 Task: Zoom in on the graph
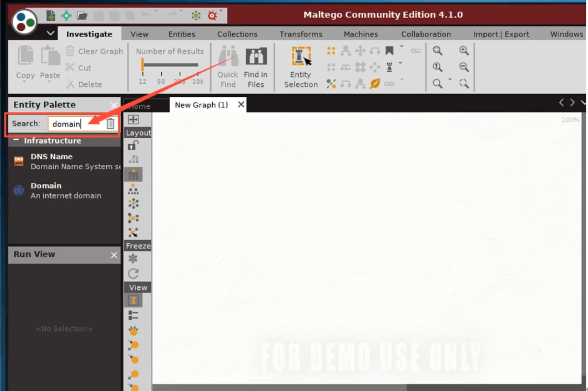tap(464, 51)
